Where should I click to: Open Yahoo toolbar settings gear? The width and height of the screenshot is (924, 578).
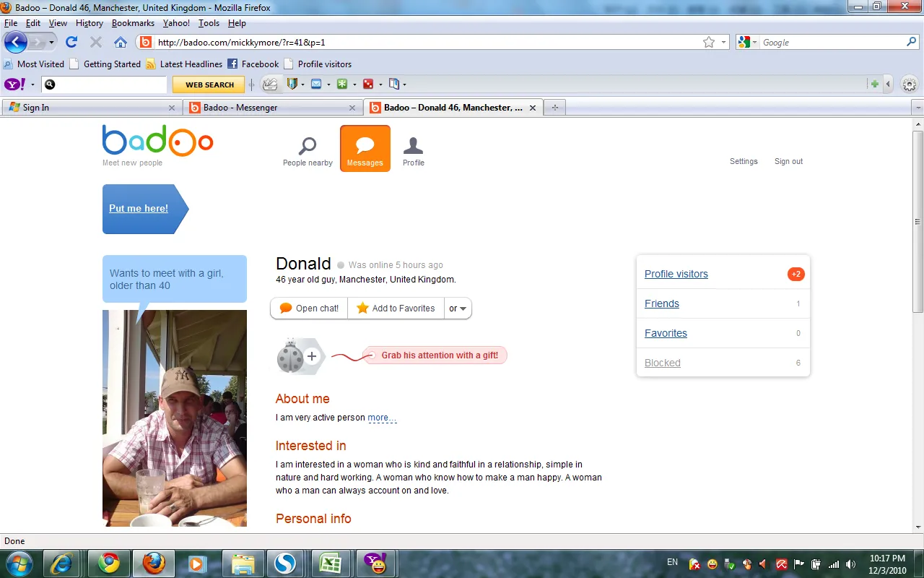click(x=910, y=85)
